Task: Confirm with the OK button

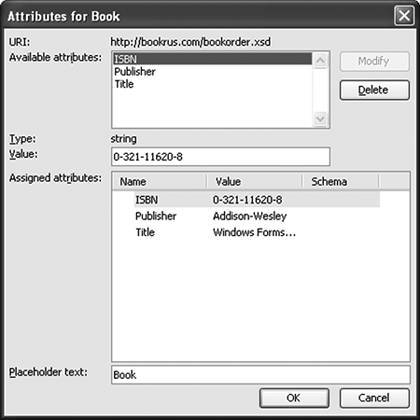Action: pyautogui.click(x=294, y=398)
